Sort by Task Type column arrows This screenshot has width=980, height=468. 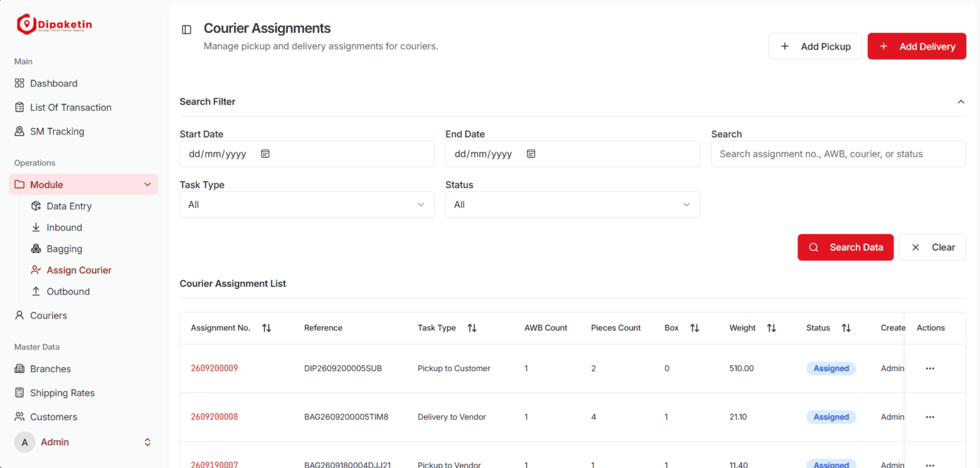(x=472, y=328)
